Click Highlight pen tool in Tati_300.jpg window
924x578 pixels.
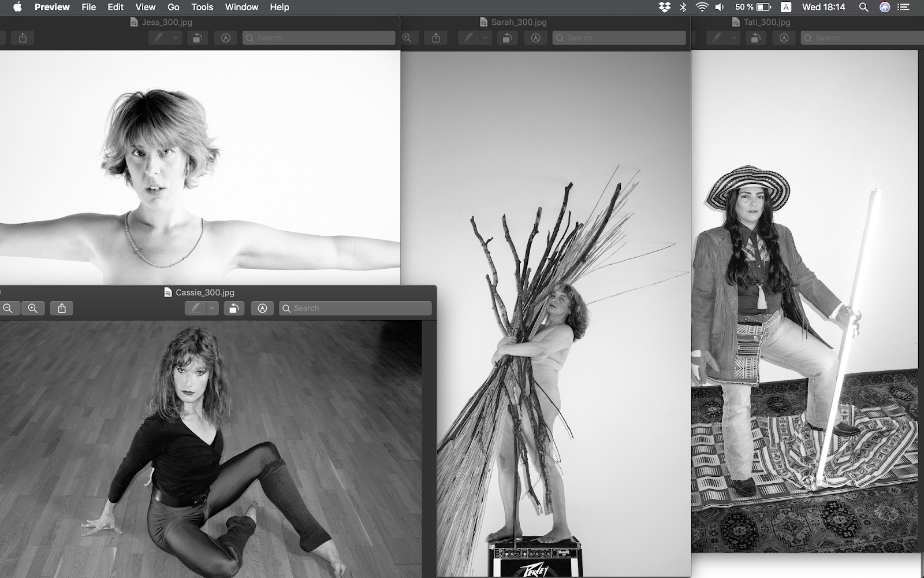pyautogui.click(x=717, y=38)
